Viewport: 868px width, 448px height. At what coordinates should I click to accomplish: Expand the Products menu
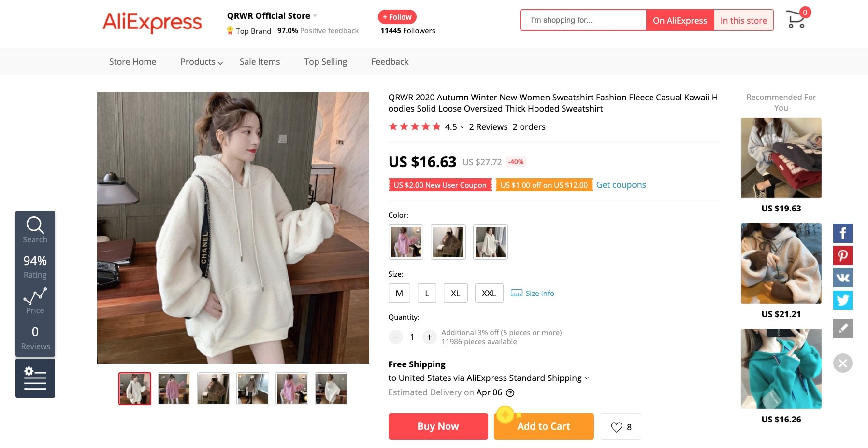(x=200, y=62)
